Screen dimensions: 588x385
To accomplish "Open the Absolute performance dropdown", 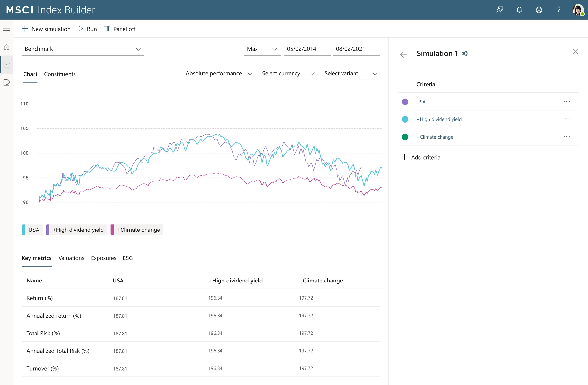I will [x=219, y=73].
